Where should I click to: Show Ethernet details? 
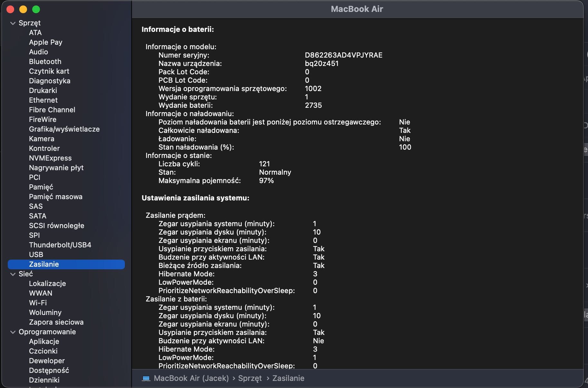pos(43,100)
